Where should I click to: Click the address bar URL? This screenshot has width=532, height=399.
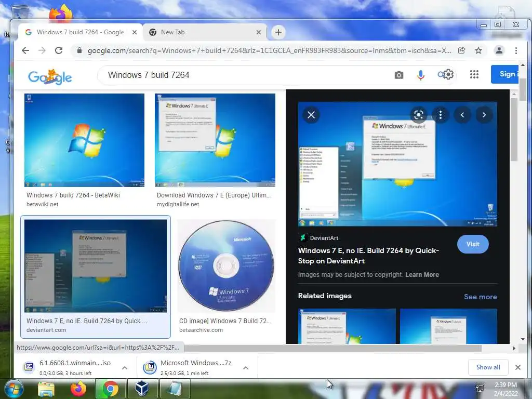coord(270,50)
